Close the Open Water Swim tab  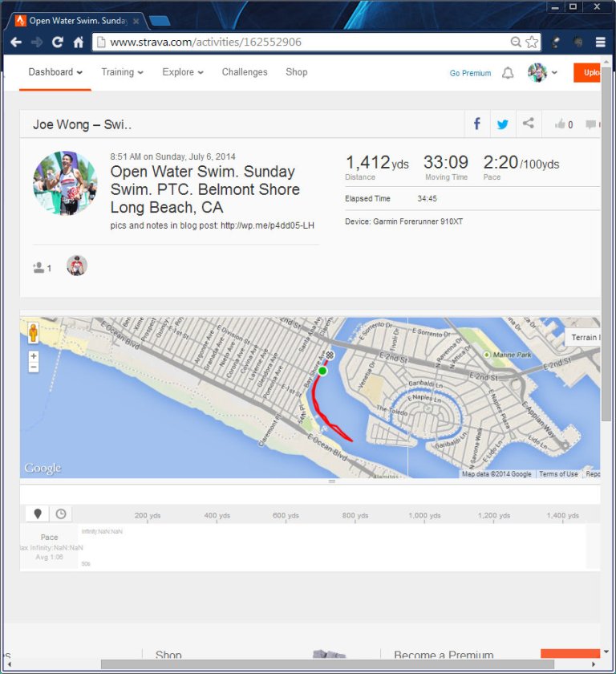pyautogui.click(x=136, y=21)
